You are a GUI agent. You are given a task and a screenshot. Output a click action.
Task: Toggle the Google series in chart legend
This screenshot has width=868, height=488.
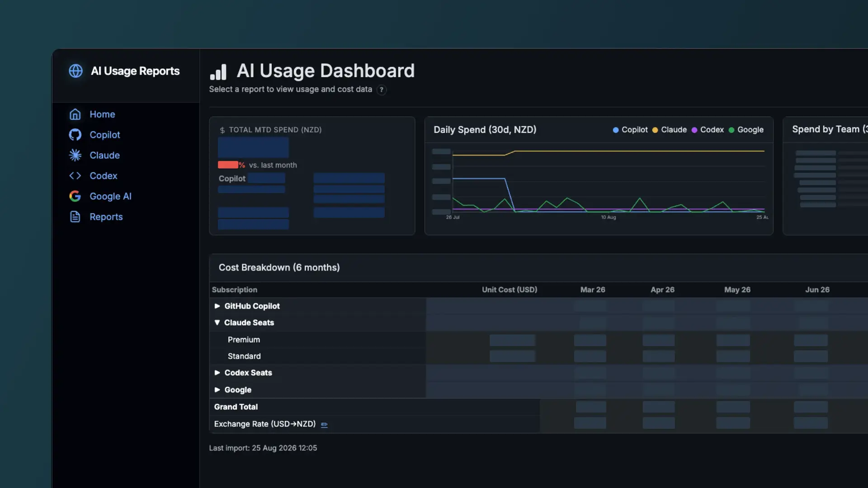(746, 130)
